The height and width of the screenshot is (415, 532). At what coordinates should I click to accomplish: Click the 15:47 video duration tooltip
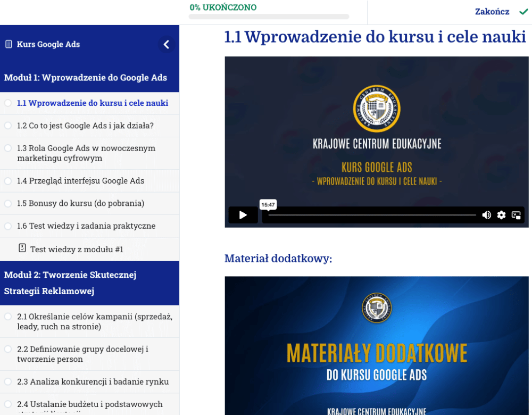tap(268, 205)
